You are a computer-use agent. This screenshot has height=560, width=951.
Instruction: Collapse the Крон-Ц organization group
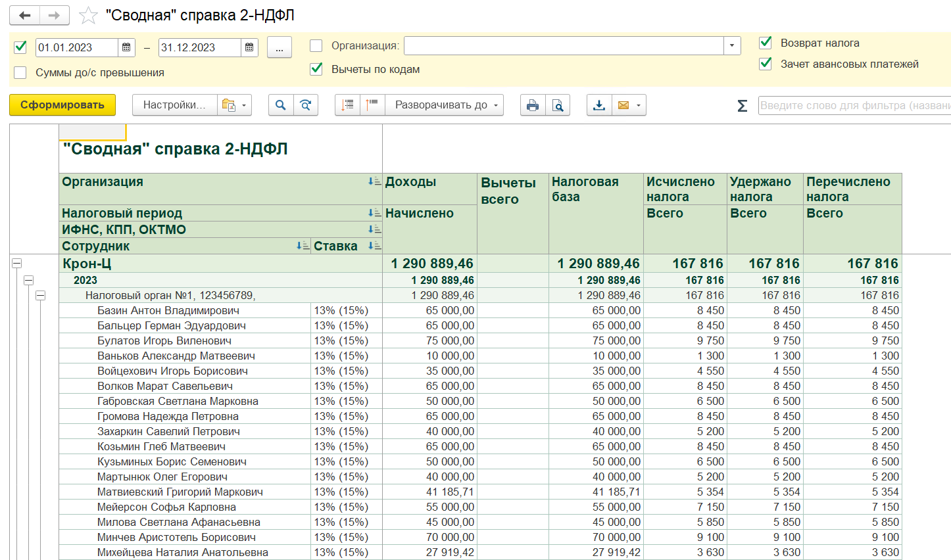17,263
